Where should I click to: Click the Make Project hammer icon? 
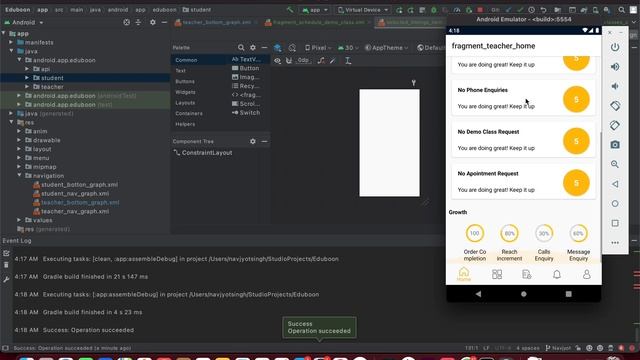pos(290,9)
